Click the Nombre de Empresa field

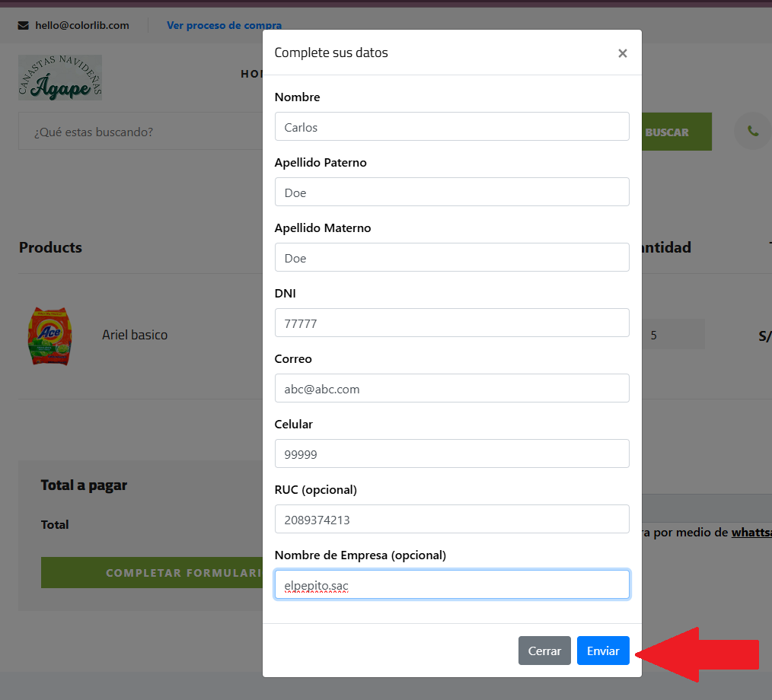[451, 585]
